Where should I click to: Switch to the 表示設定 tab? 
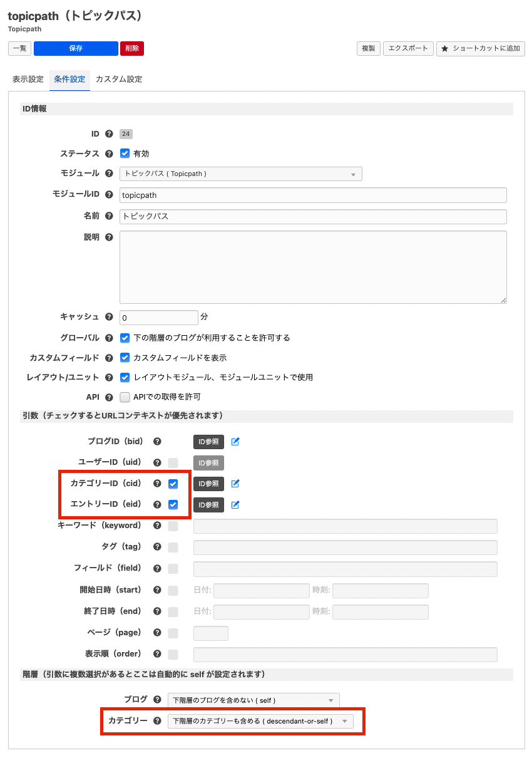tap(28, 80)
